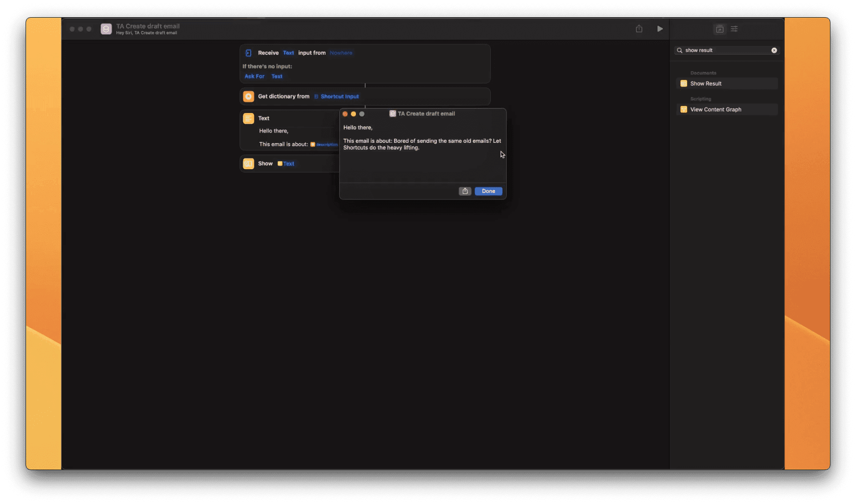The height and width of the screenshot is (504, 856).
Task: Click the Get dictionary action icon
Action: pyautogui.click(x=248, y=97)
